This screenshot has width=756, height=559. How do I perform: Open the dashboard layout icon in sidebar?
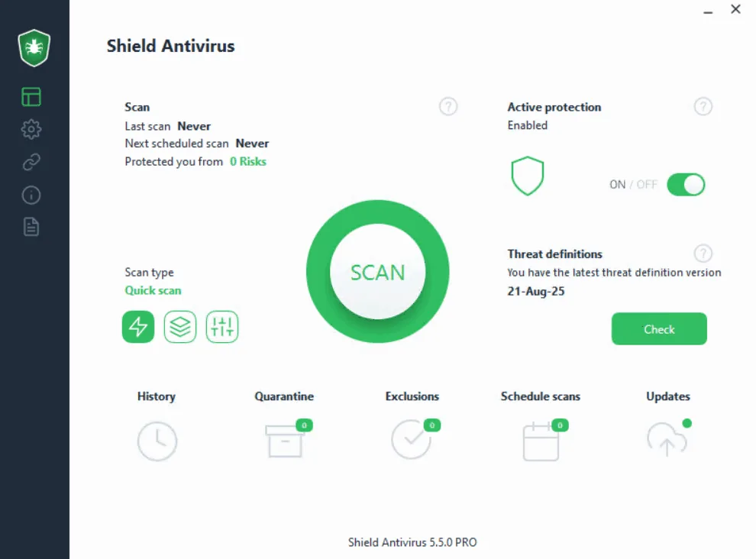(31, 97)
